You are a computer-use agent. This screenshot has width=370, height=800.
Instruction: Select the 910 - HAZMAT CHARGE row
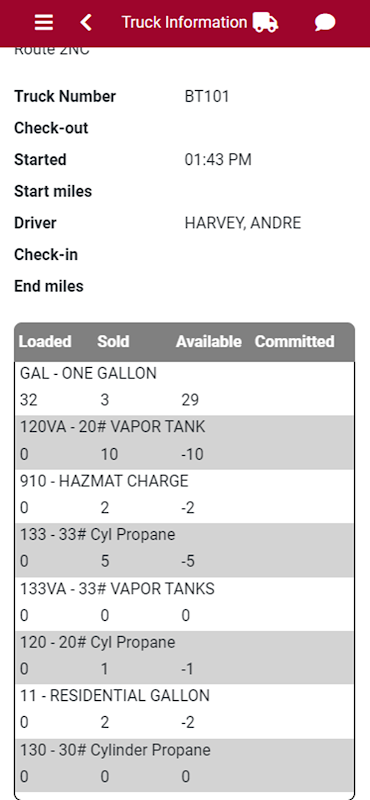[x=184, y=495]
